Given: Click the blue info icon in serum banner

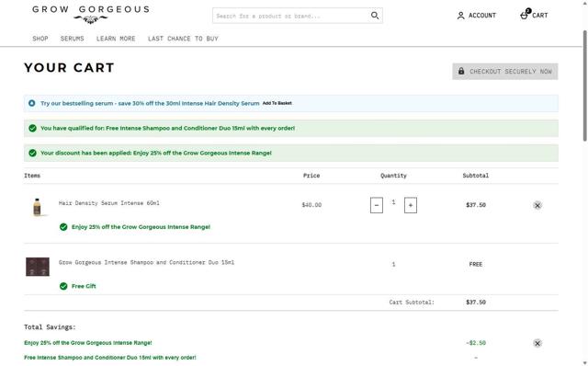Looking at the screenshot, I should pos(32,103).
